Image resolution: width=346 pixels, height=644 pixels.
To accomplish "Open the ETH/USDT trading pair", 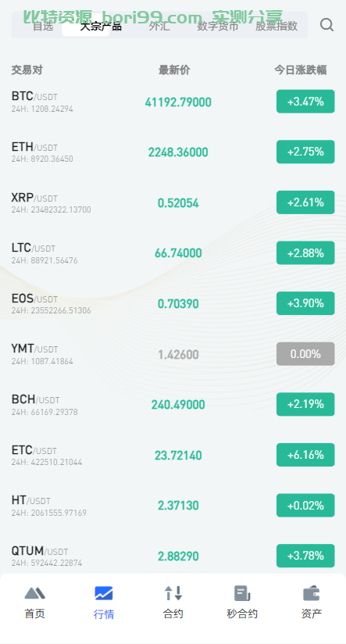I will 173,152.
